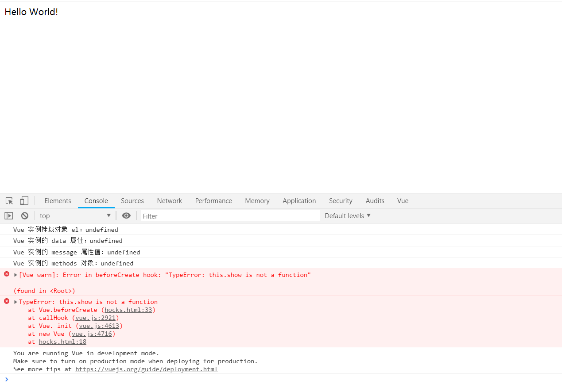562x392 pixels.
Task: Click the eye live expression icon
Action: tap(126, 216)
